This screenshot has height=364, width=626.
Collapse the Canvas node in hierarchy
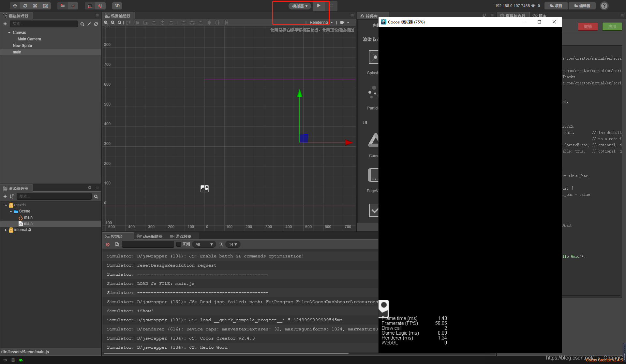pyautogui.click(x=9, y=33)
